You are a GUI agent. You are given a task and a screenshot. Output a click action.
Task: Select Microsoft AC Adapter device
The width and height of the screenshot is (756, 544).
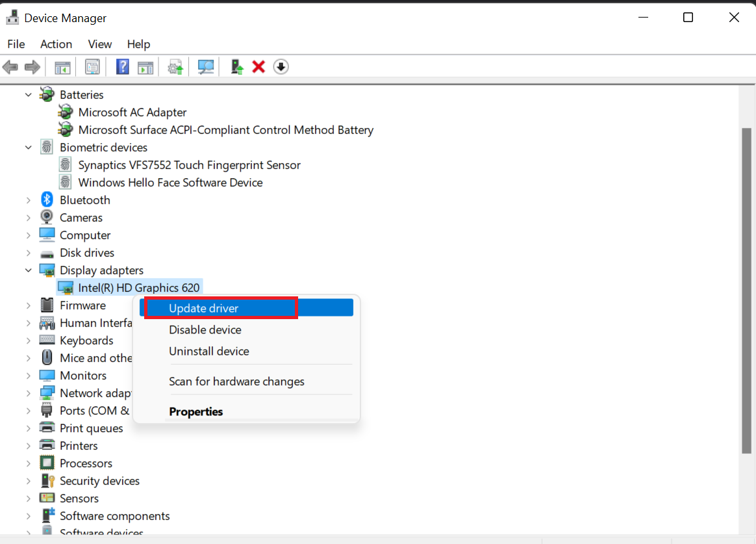[132, 112]
